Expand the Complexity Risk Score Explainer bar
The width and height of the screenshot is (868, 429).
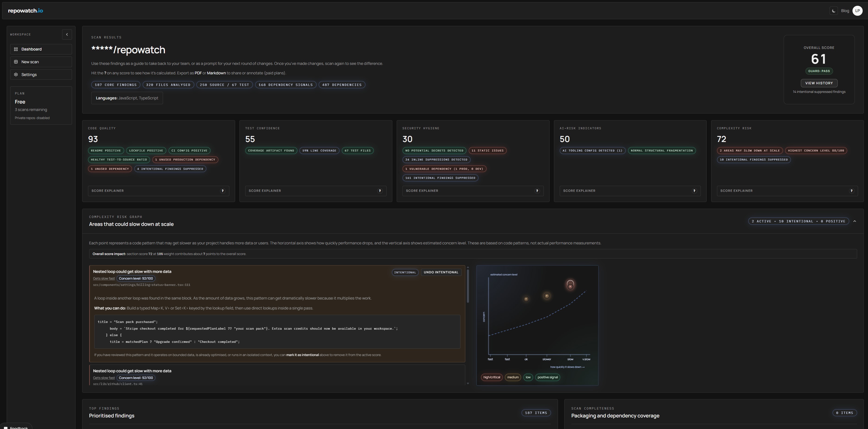[787, 191]
